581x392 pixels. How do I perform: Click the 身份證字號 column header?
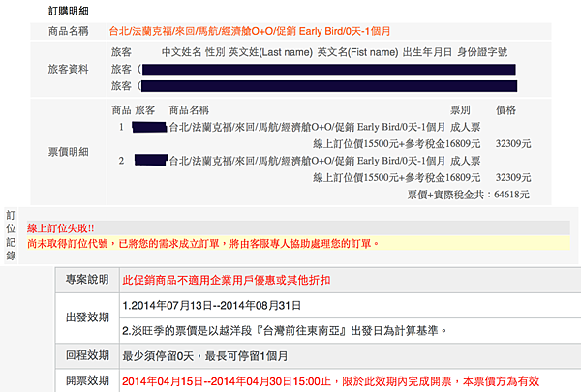pos(482,52)
